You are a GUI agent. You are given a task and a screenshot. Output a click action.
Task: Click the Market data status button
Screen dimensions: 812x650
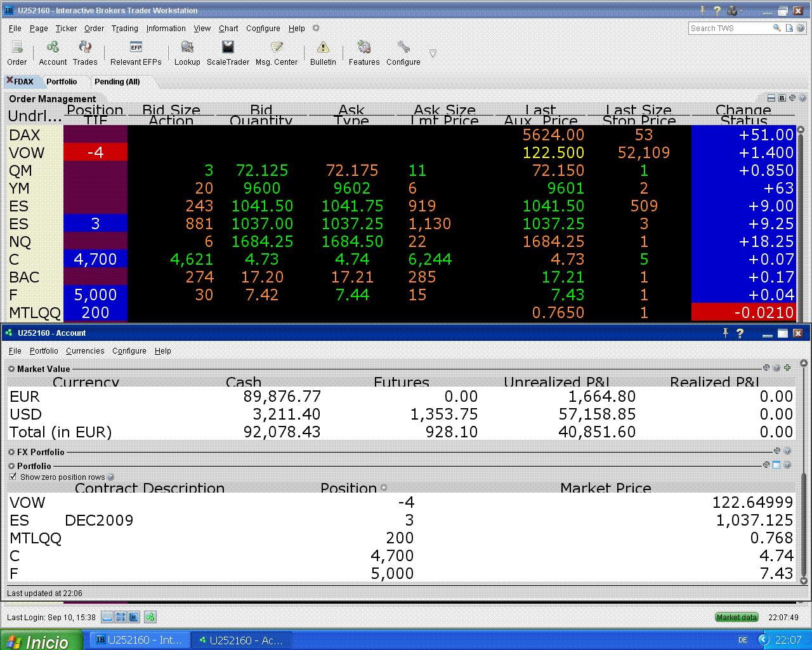click(737, 617)
